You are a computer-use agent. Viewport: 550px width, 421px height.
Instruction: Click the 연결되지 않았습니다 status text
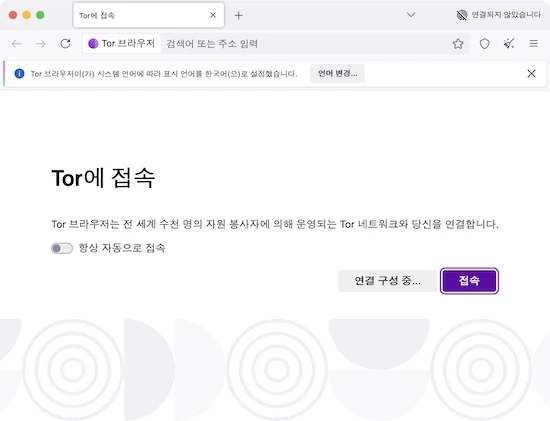pos(506,15)
